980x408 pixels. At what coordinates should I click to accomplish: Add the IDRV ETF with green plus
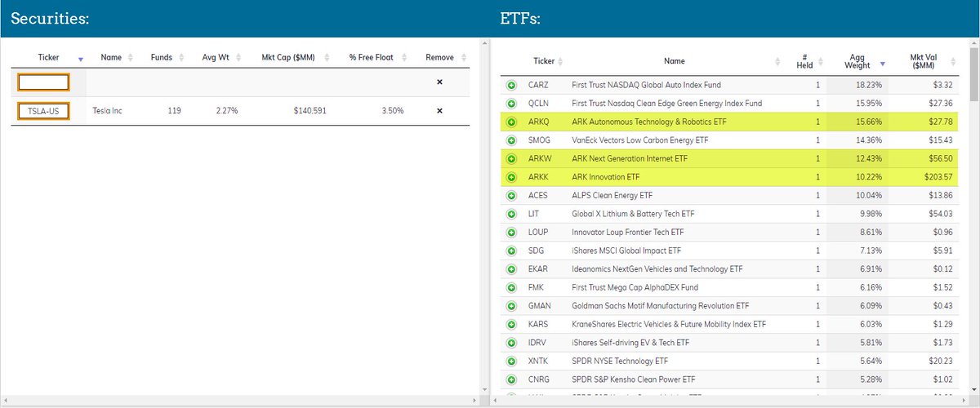[511, 343]
